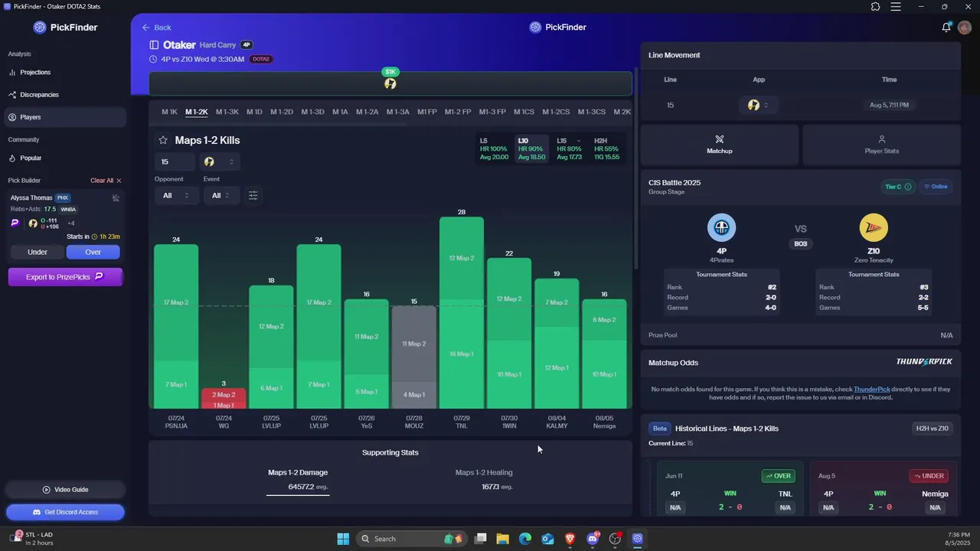The width and height of the screenshot is (980, 551).
Task: Select the L5 hit rate range
Action: (x=494, y=149)
